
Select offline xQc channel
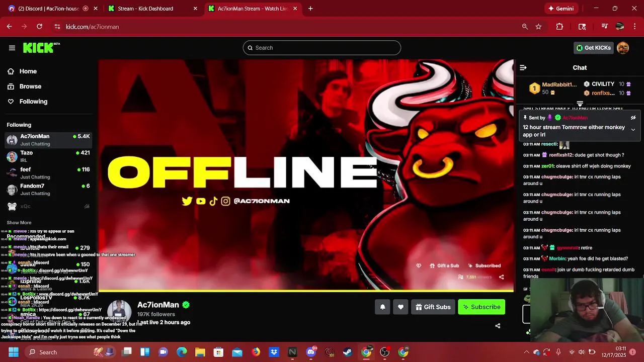coord(48,206)
